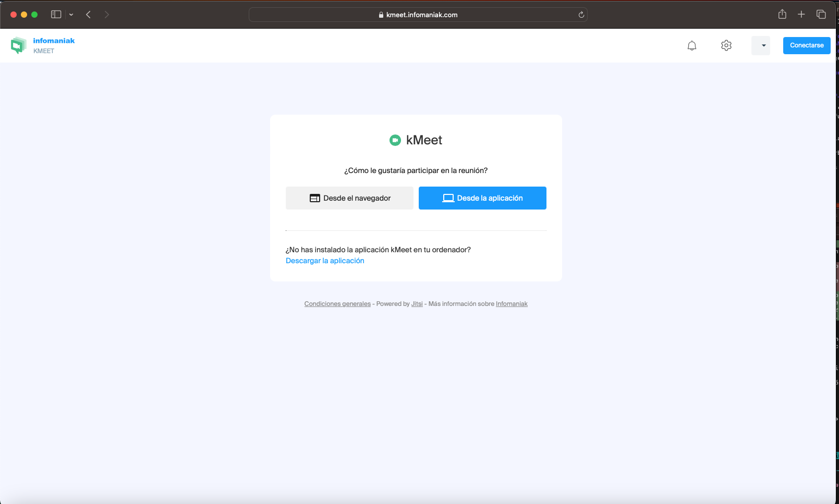Open the notifications bell
The height and width of the screenshot is (504, 839).
[x=692, y=46]
